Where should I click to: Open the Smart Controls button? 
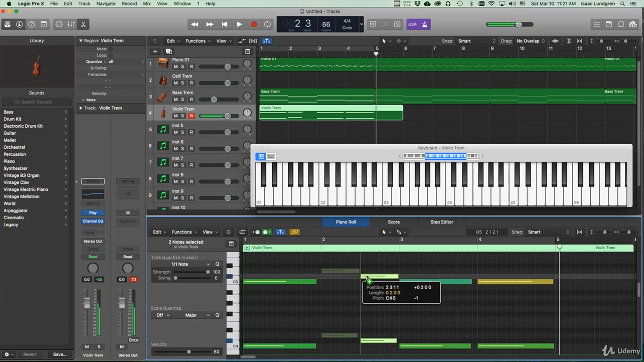pos(59,24)
